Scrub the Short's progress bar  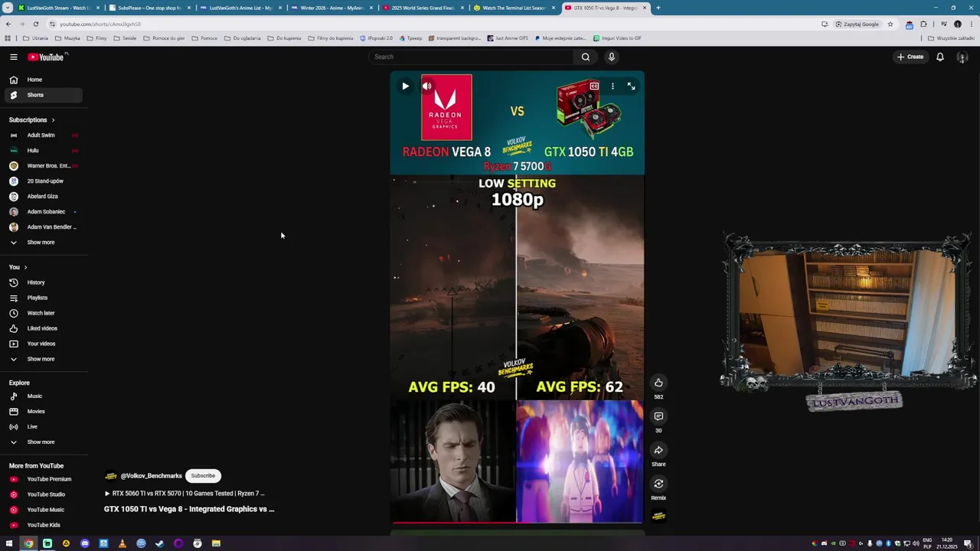(518, 523)
